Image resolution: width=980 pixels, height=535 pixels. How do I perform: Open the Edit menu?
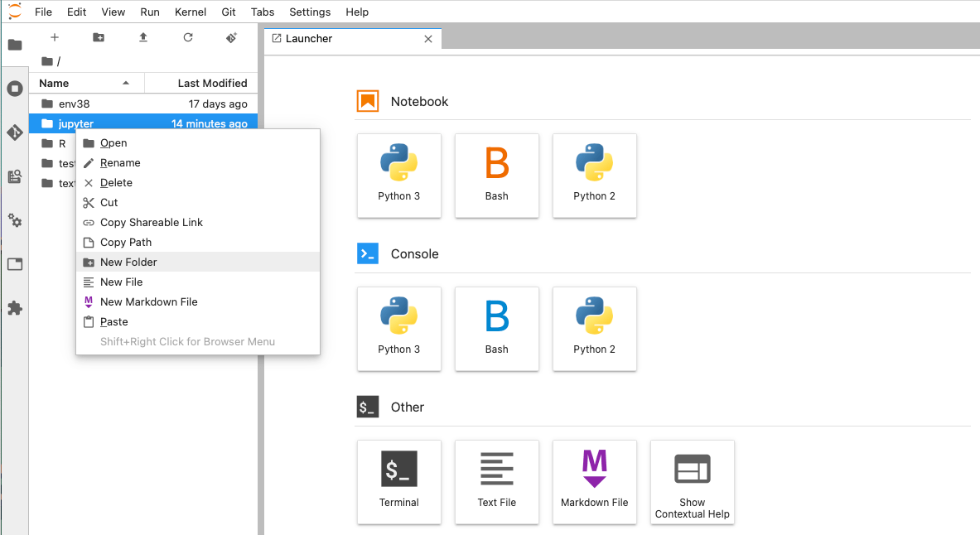click(x=76, y=12)
